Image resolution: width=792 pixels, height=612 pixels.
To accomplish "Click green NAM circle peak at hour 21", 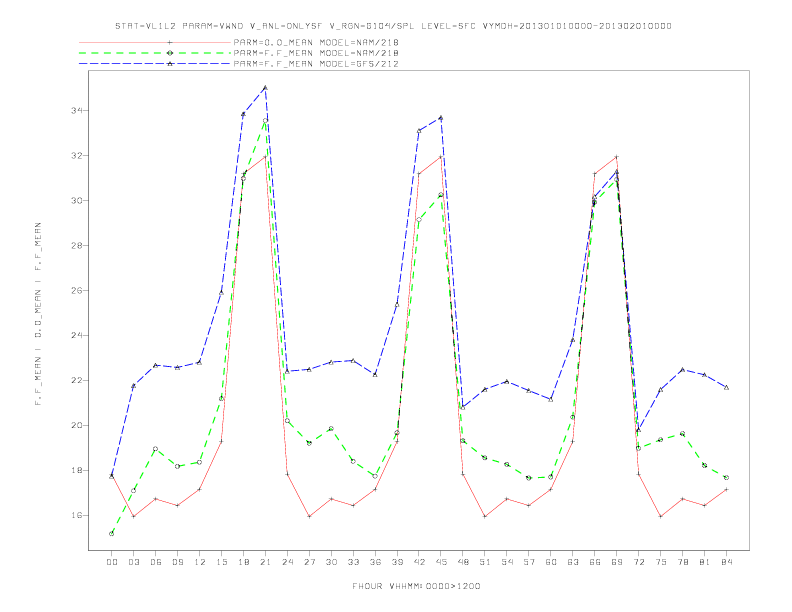I will click(265, 121).
